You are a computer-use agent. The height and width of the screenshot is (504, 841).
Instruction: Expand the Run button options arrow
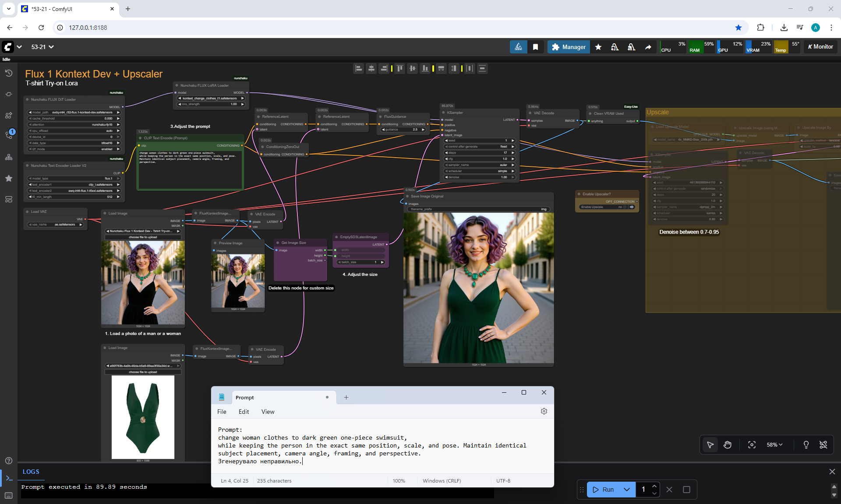tap(627, 490)
